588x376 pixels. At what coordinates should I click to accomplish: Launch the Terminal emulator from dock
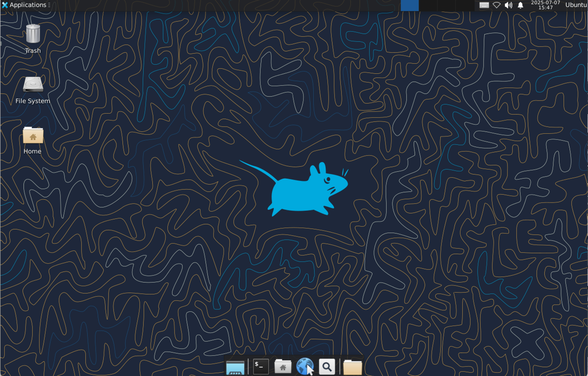[x=261, y=367]
